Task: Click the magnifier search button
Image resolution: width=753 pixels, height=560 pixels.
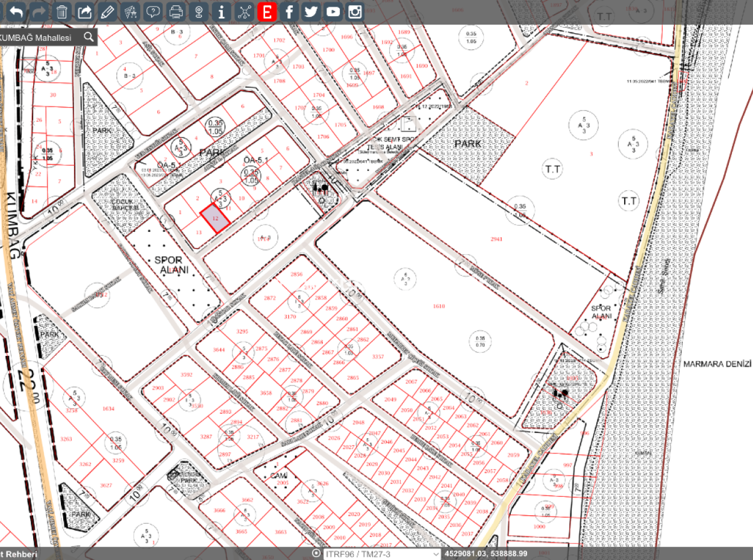Action: [89, 37]
